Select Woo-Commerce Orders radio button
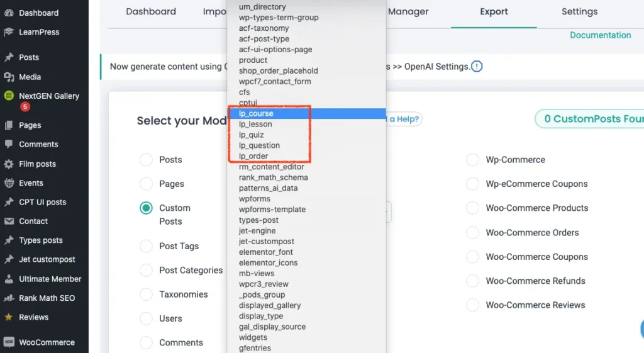 [473, 233]
